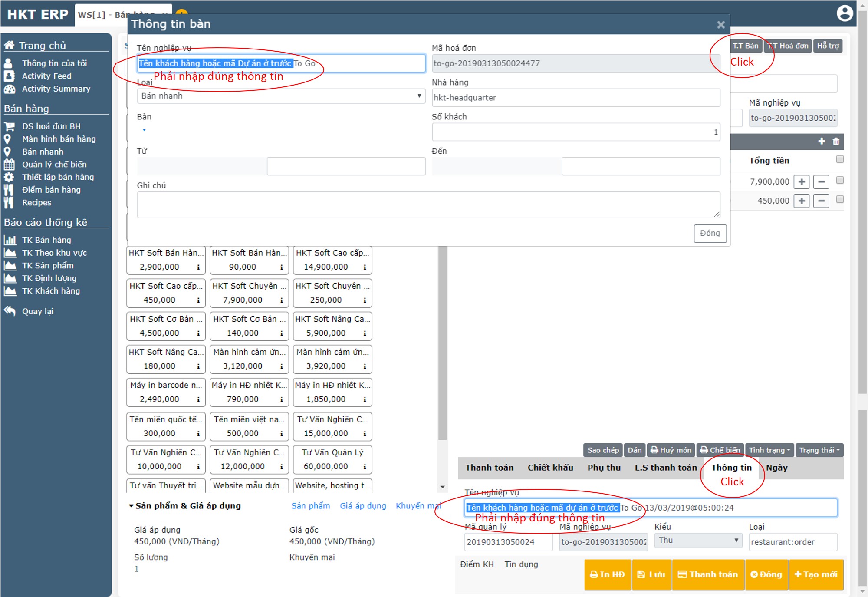The image size is (868, 597).
Task: Click Đóng button in Thông tin bàn dialog
Action: [x=710, y=233]
